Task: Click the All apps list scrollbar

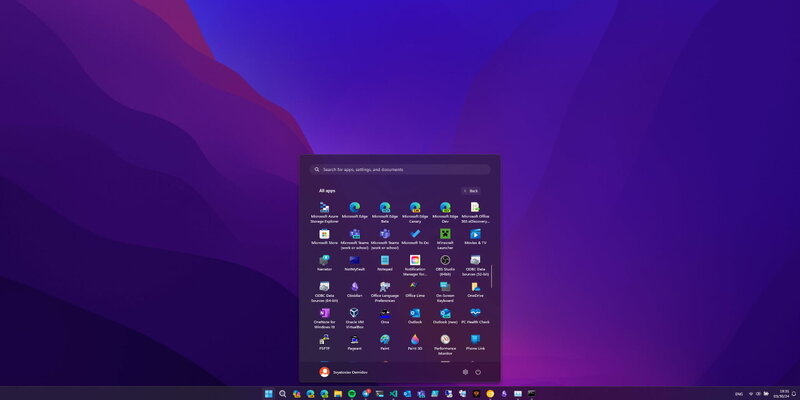Action: click(492, 276)
